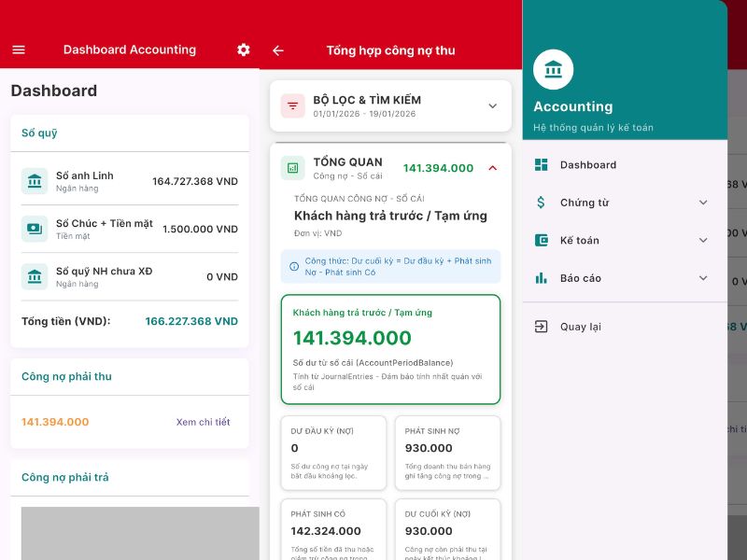Click the info formula banner Công thức
This screenshot has width=747, height=560.
[x=390, y=267]
